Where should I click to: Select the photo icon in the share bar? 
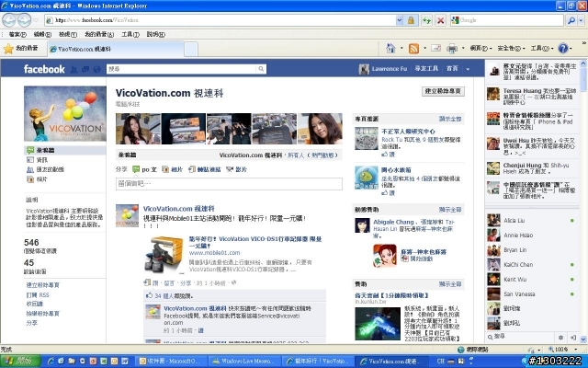click(165, 169)
